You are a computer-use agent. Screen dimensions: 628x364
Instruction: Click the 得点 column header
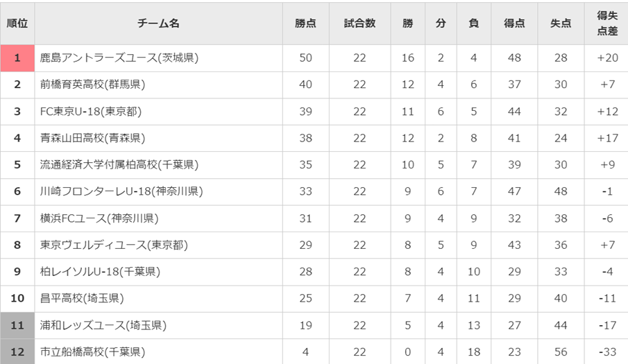(514, 23)
